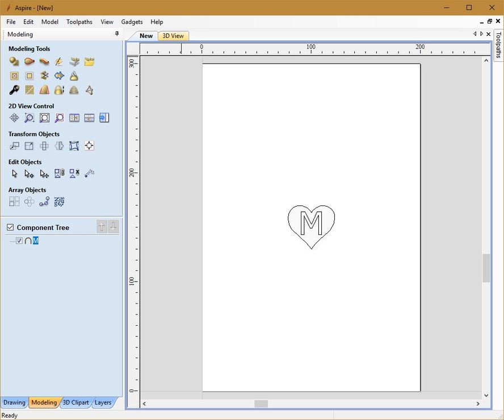This screenshot has width=504, height=420.
Task: Click the Split Component scissors icon
Action: tap(44, 76)
